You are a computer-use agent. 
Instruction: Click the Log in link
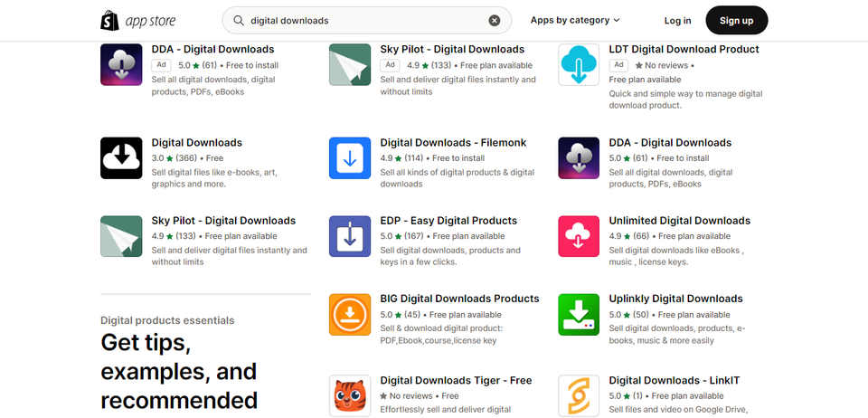(677, 21)
